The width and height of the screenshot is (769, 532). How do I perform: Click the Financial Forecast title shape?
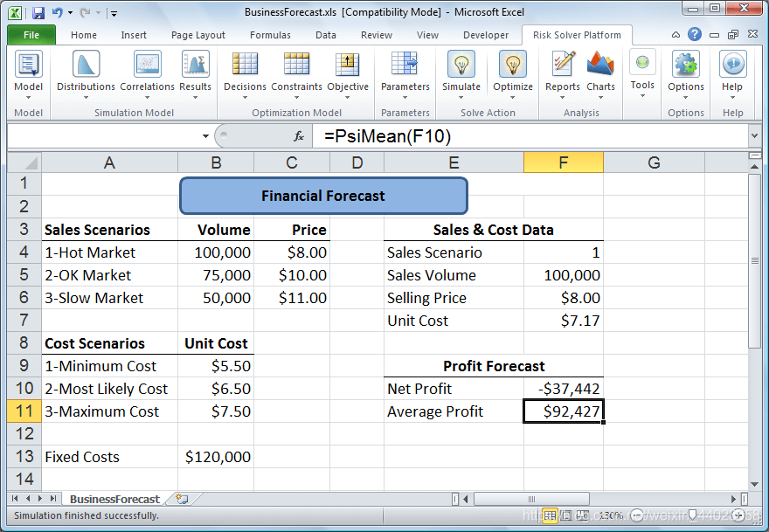323,196
